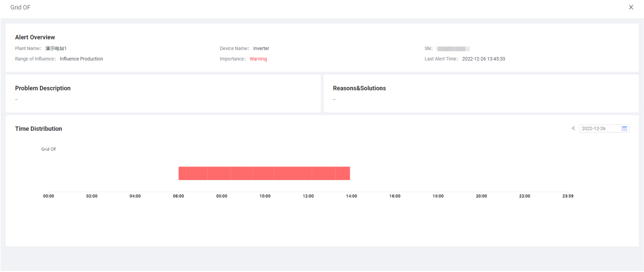
Task: Click the Warning importance value
Action: click(x=258, y=59)
